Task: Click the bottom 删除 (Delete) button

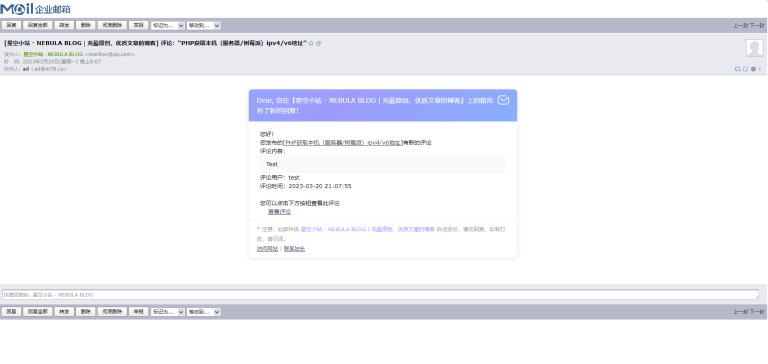Action: coord(86,312)
